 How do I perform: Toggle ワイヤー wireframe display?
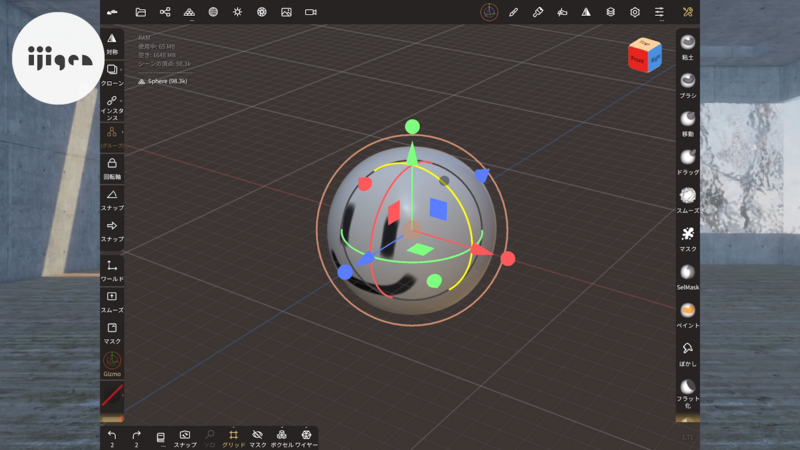[x=306, y=438]
